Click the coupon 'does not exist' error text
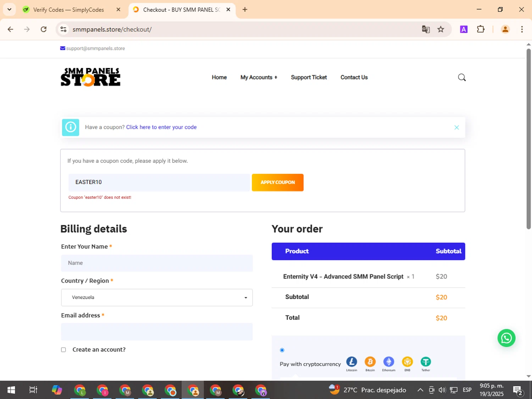Image resolution: width=532 pixels, height=399 pixels. [x=100, y=198]
